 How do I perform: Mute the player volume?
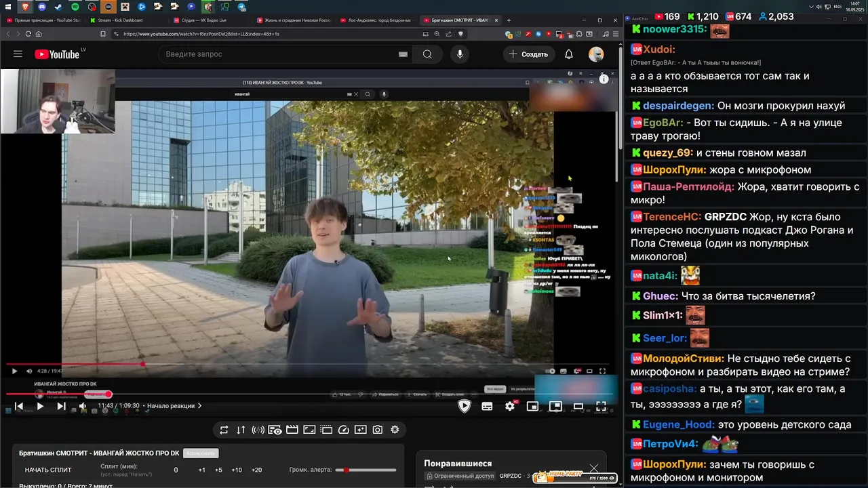click(82, 406)
